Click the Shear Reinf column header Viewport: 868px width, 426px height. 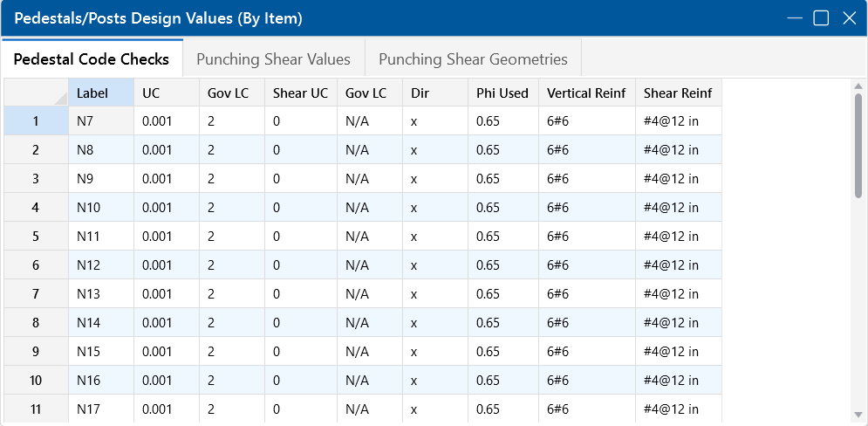[679, 93]
